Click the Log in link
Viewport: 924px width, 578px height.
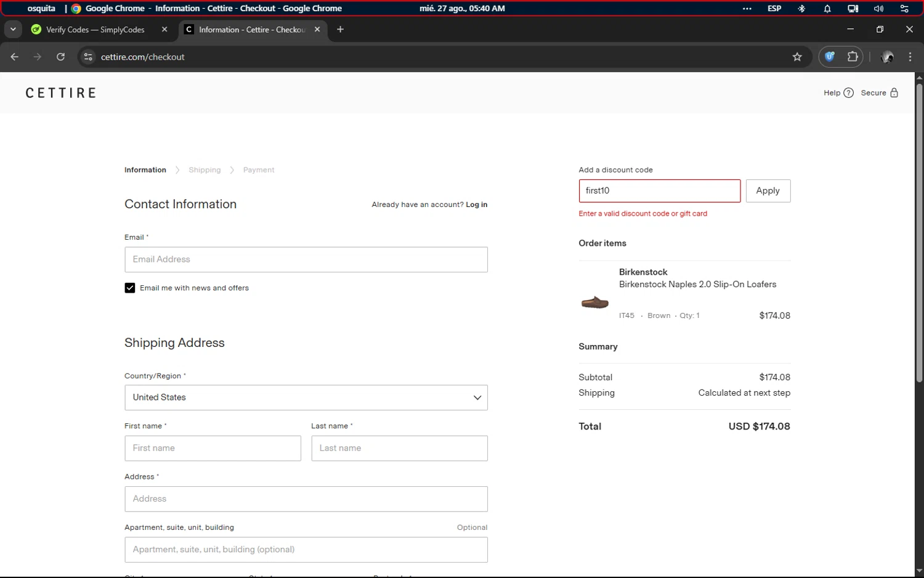476,205
